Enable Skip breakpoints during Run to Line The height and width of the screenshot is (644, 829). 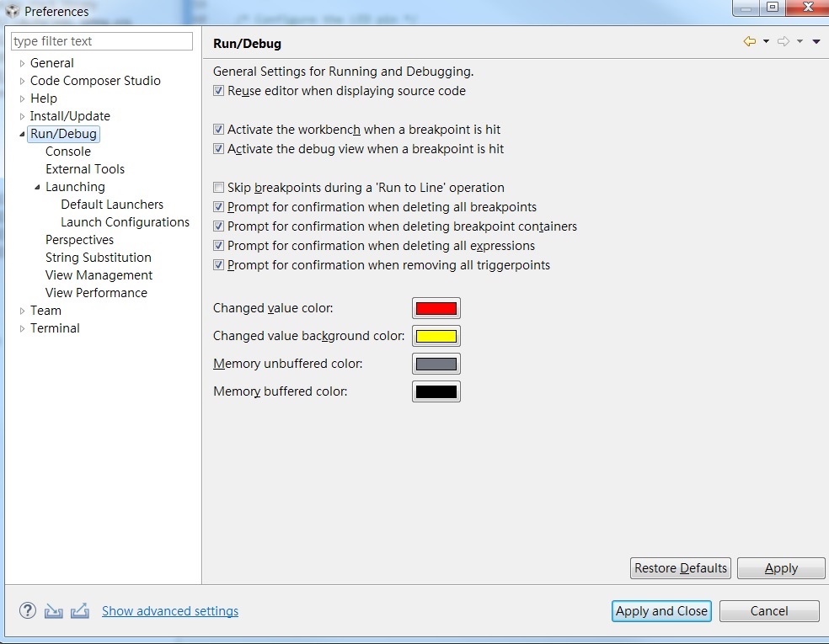[x=218, y=188]
